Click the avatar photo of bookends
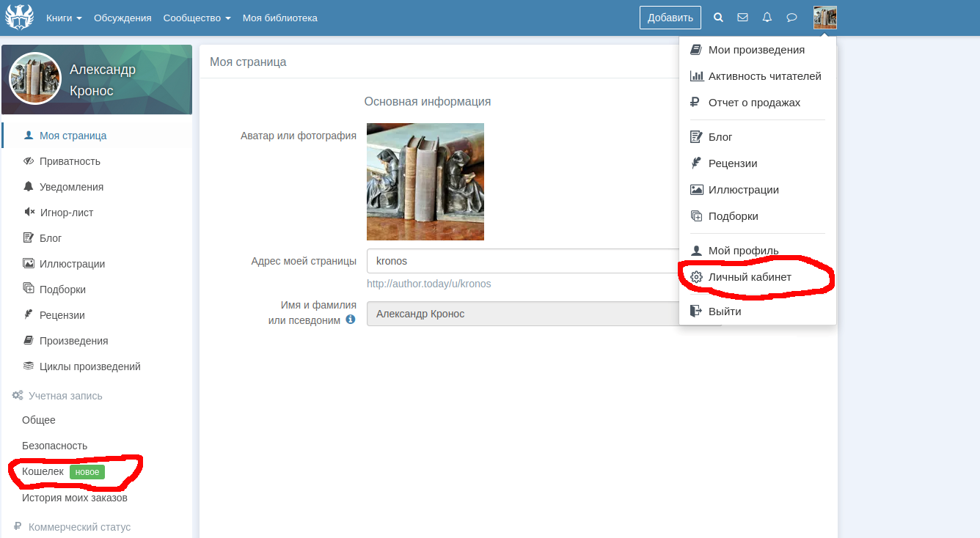The width and height of the screenshot is (980, 538). (425, 182)
